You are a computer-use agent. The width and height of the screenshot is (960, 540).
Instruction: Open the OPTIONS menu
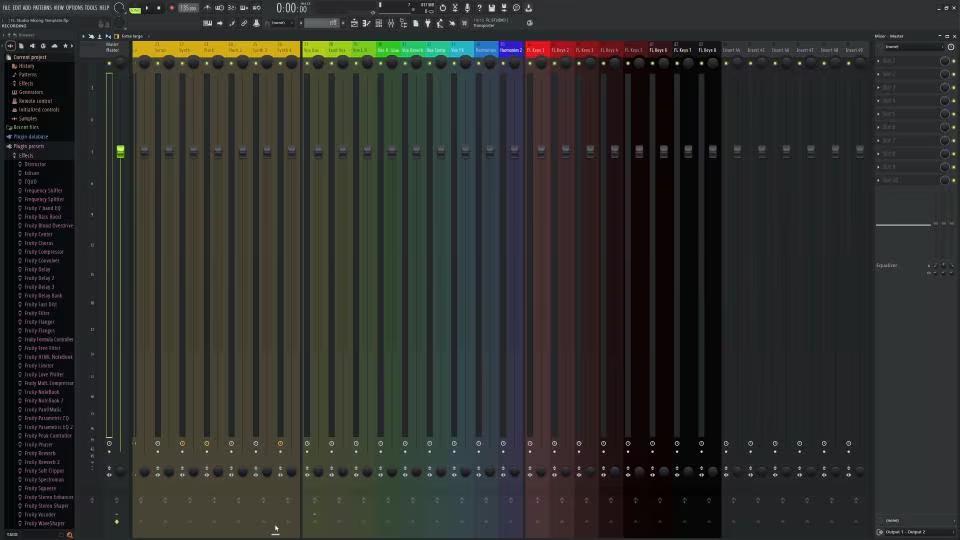tap(74, 8)
